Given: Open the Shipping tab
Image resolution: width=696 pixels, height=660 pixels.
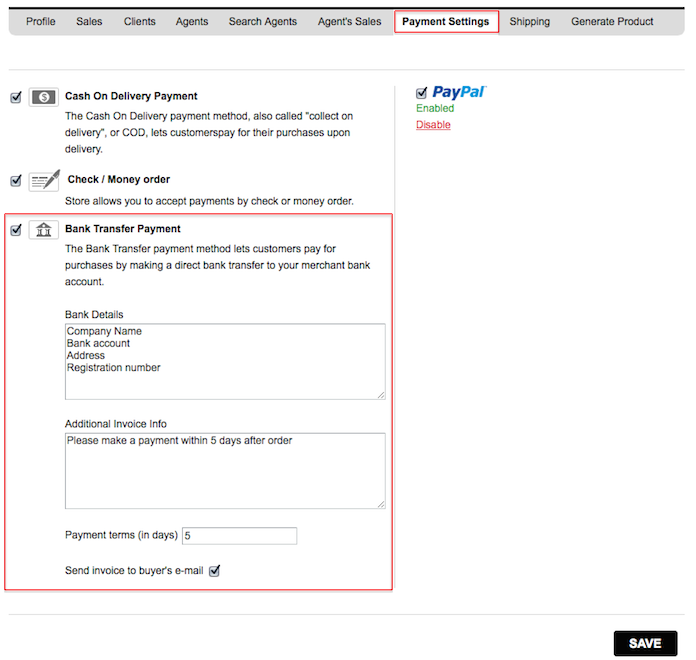Looking at the screenshot, I should (530, 21).
